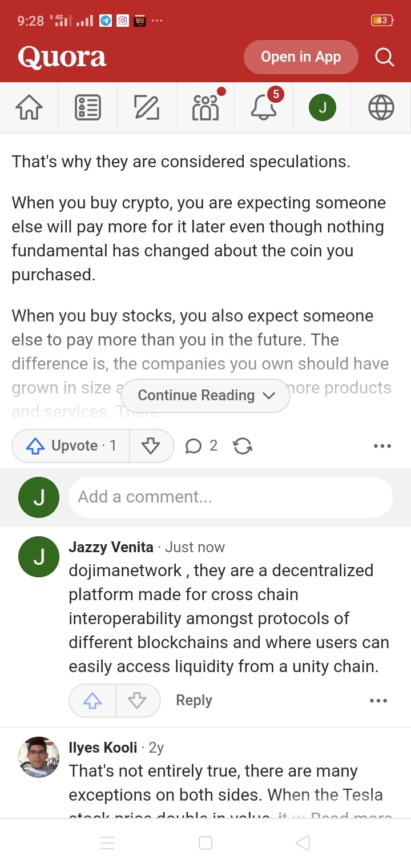411x868 pixels.
Task: Open the Following list tab
Action: tap(88, 107)
